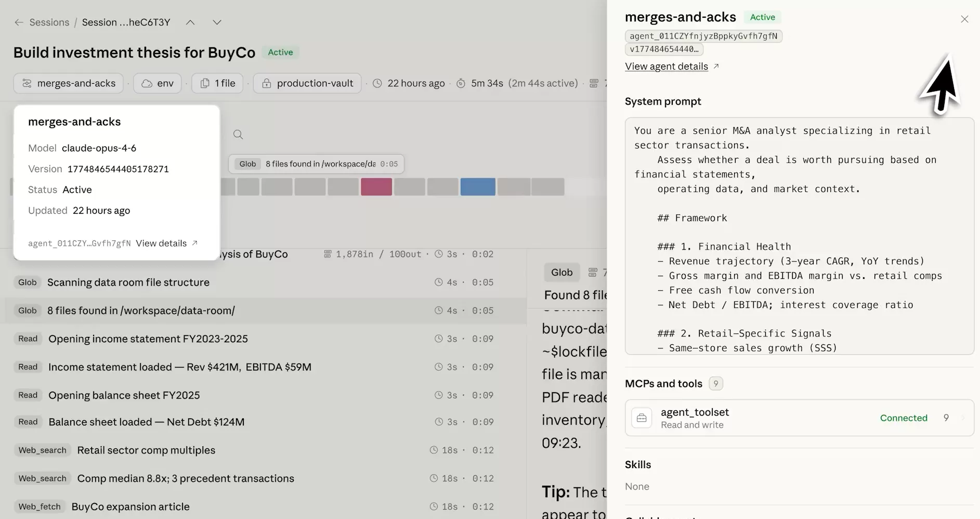Open the previous session with the up chevron

coord(190,22)
